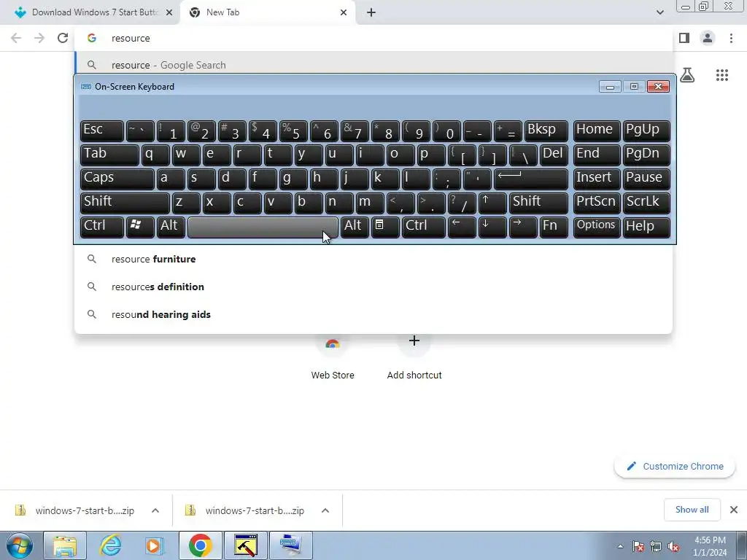Click the Del key on On-Screen Keyboard
Viewport: 747px width, 560px height.
tap(554, 155)
